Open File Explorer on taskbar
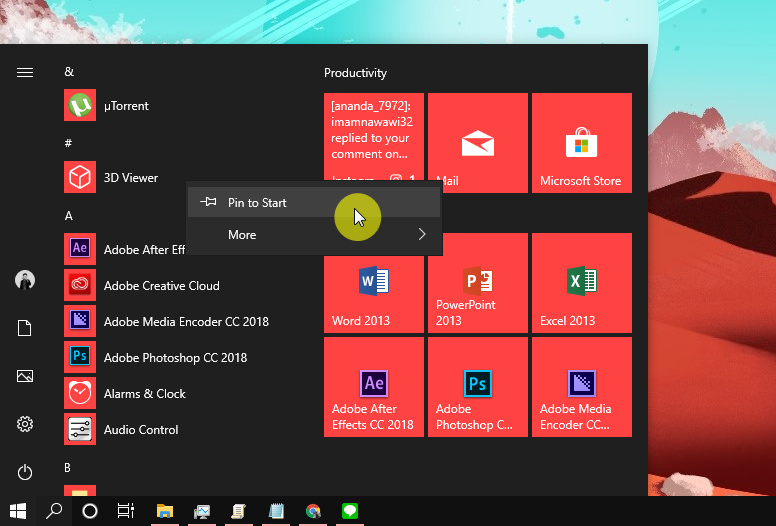Viewport: 776px width, 526px height. tap(165, 511)
